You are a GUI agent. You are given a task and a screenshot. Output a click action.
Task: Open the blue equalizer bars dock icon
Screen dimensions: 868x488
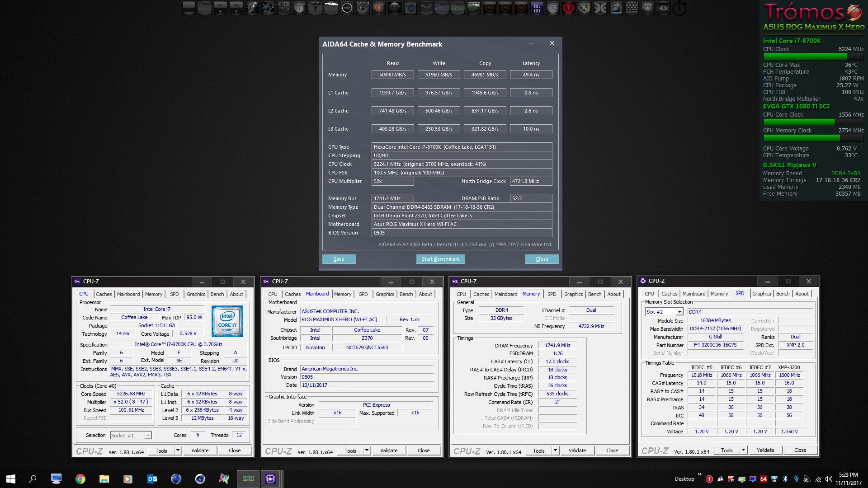(x=537, y=8)
